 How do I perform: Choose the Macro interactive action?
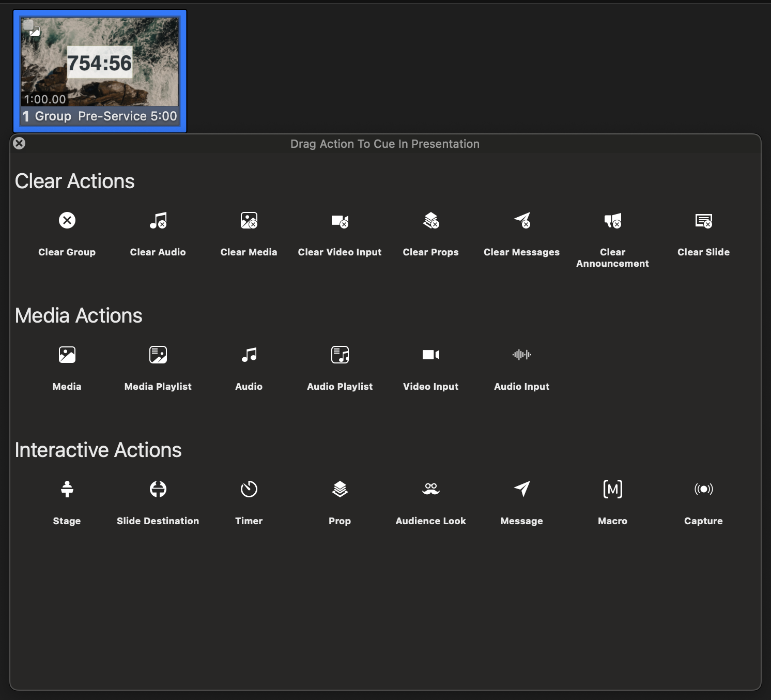[612, 489]
